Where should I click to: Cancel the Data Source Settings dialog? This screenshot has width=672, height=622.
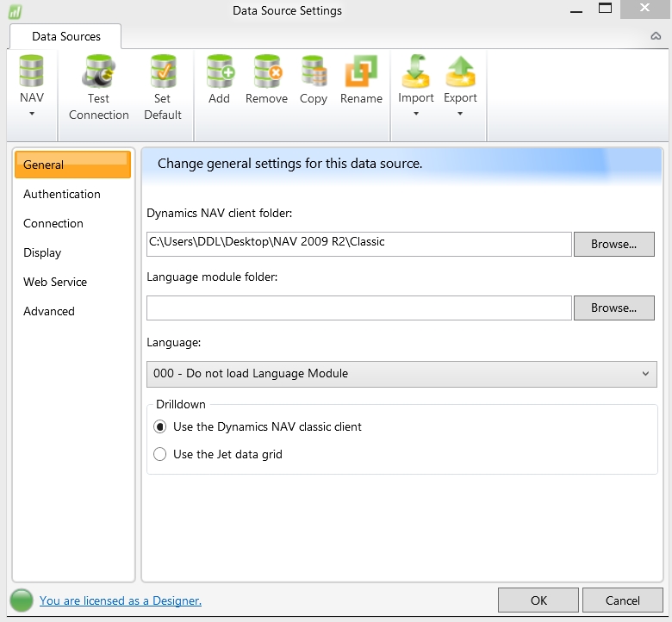pos(622,600)
